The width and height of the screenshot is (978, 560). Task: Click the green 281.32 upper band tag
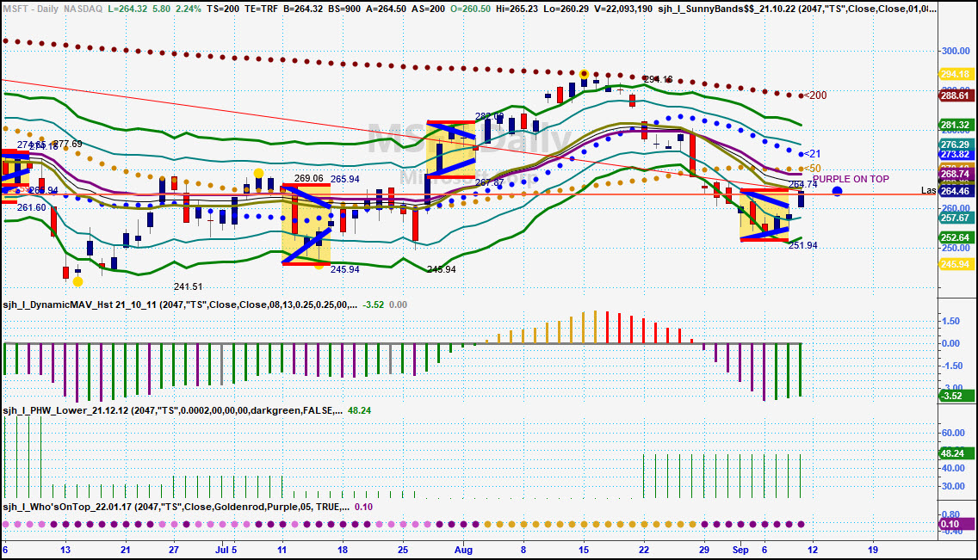955,126
